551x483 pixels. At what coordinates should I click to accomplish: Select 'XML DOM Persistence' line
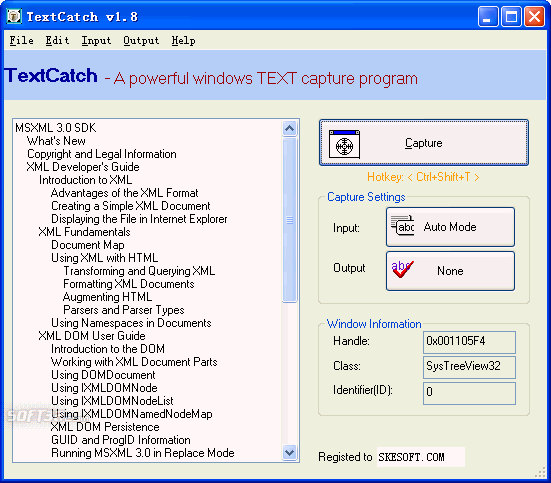click(105, 427)
